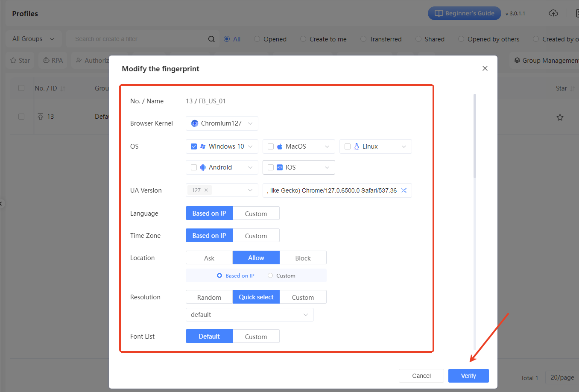The width and height of the screenshot is (579, 392).
Task: Open the Beginner's Guide
Action: (464, 13)
